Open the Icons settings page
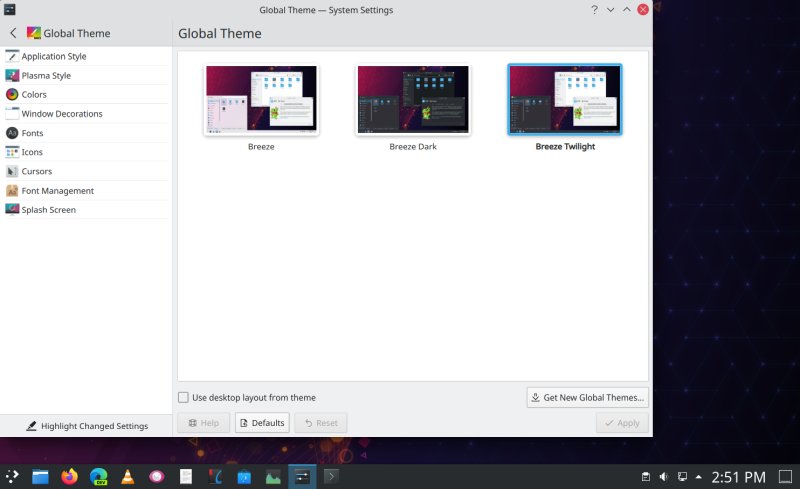This screenshot has height=489, width=800. tap(32, 152)
